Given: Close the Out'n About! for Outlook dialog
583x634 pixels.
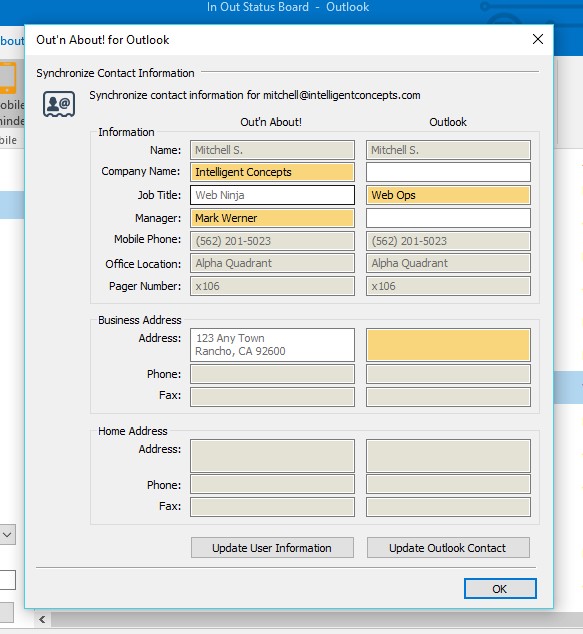Looking at the screenshot, I should click(x=538, y=39).
